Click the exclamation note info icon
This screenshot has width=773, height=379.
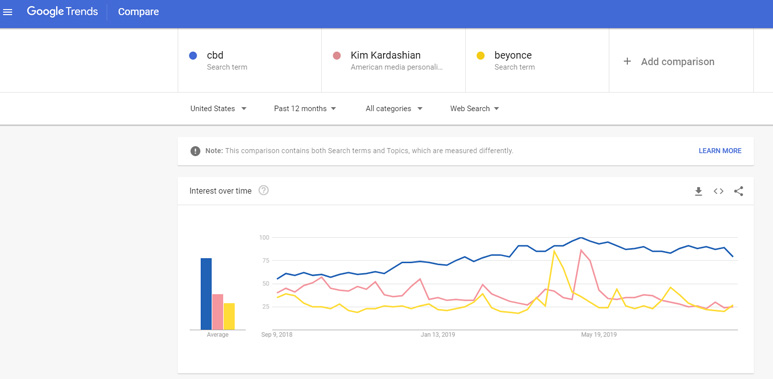[195, 151]
